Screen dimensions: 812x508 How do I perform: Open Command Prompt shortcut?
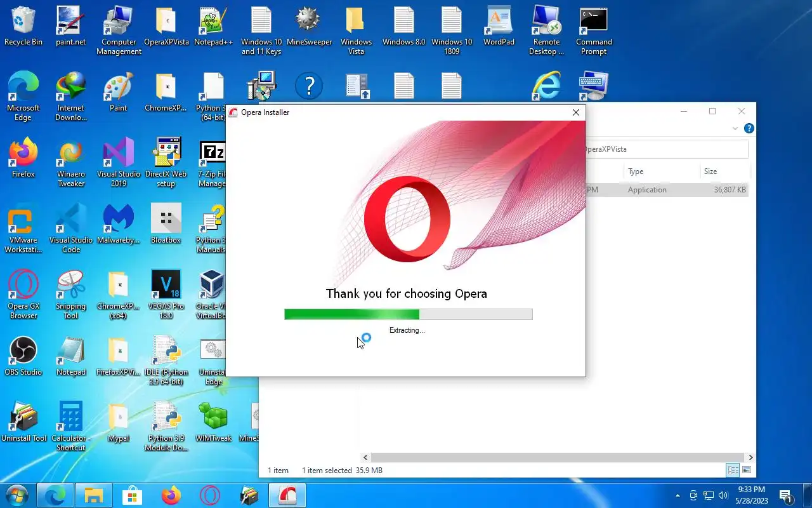click(594, 31)
